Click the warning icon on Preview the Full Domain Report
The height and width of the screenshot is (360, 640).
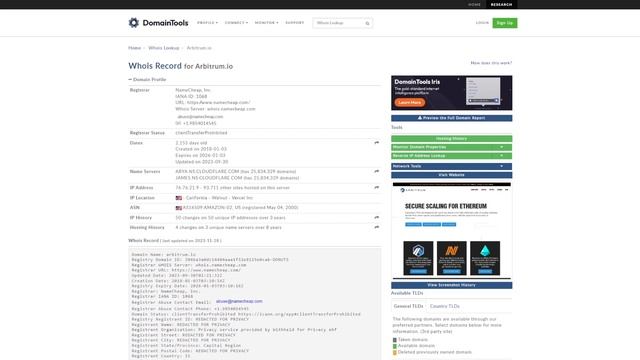[x=420, y=118]
